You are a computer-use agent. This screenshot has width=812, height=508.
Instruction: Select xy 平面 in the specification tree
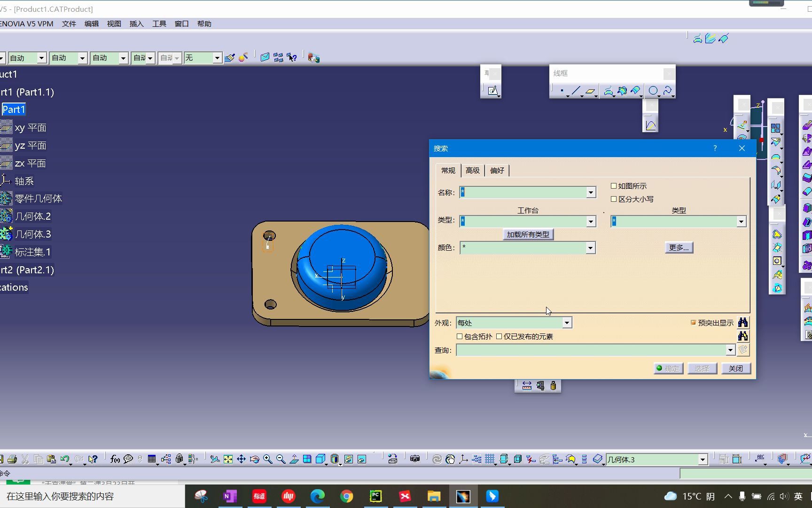point(30,127)
